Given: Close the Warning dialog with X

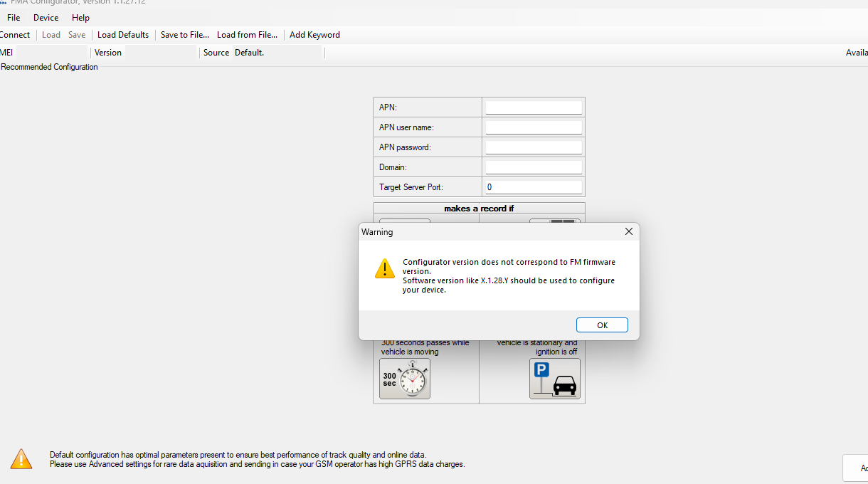Looking at the screenshot, I should [x=628, y=231].
